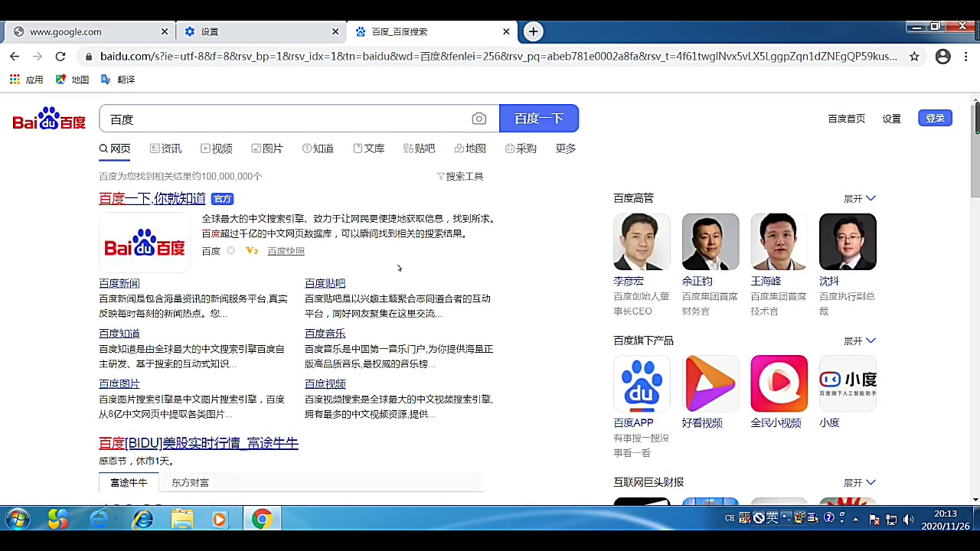
Task: Click the camera icon for image search
Action: pos(479,119)
